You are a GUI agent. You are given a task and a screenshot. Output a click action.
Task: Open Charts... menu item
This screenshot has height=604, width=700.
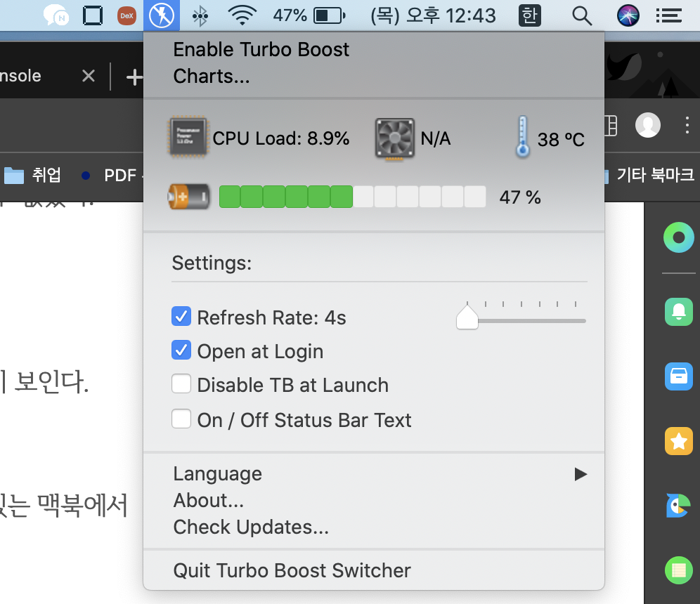pyautogui.click(x=374, y=77)
